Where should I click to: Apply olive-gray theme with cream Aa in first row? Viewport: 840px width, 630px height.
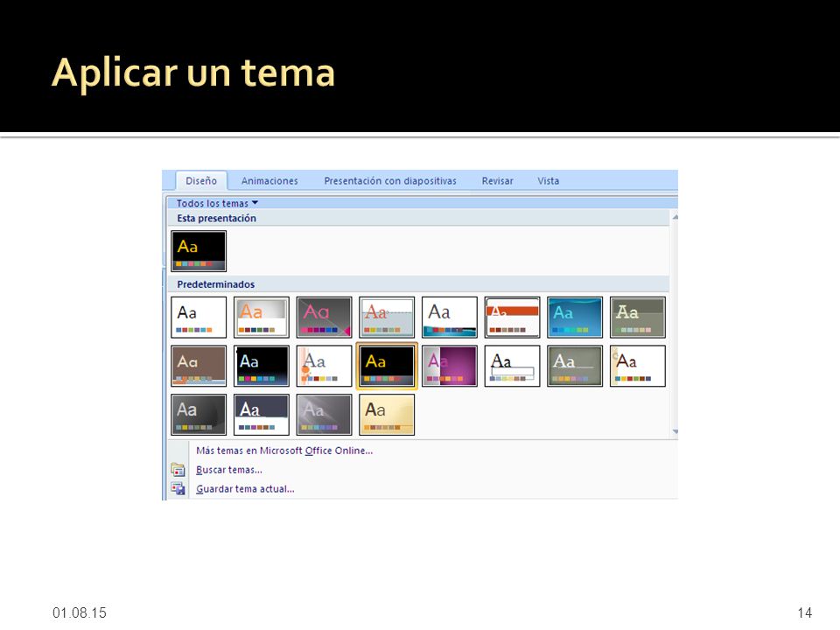point(638,317)
